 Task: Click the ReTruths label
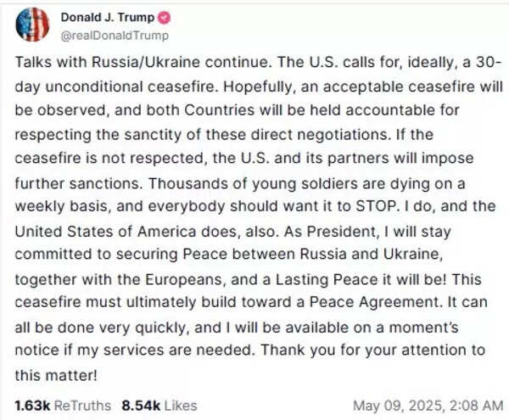pos(82,406)
